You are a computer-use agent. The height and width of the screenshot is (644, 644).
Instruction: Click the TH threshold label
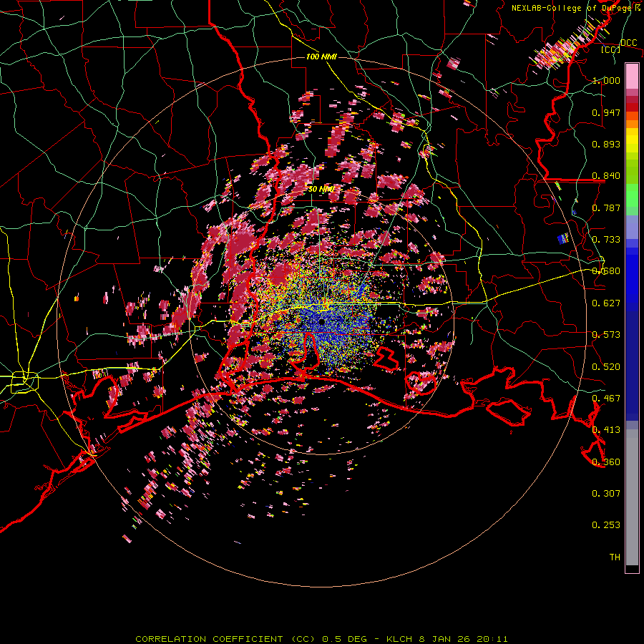click(x=615, y=557)
